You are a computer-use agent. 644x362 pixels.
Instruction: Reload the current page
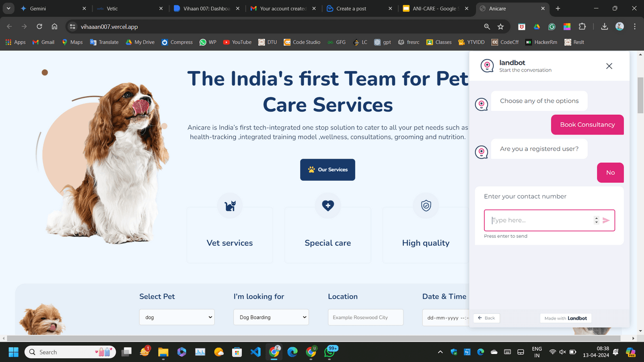click(39, 27)
